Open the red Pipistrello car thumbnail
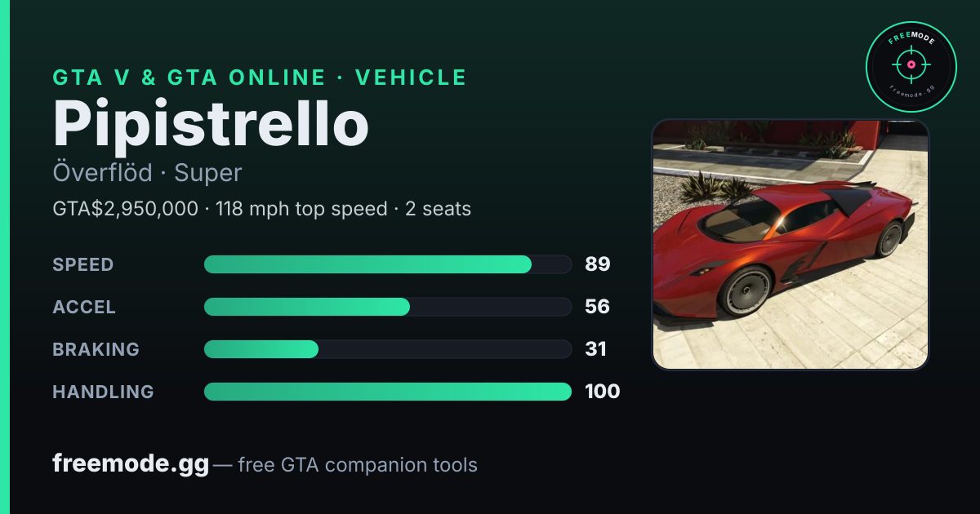 tap(791, 245)
